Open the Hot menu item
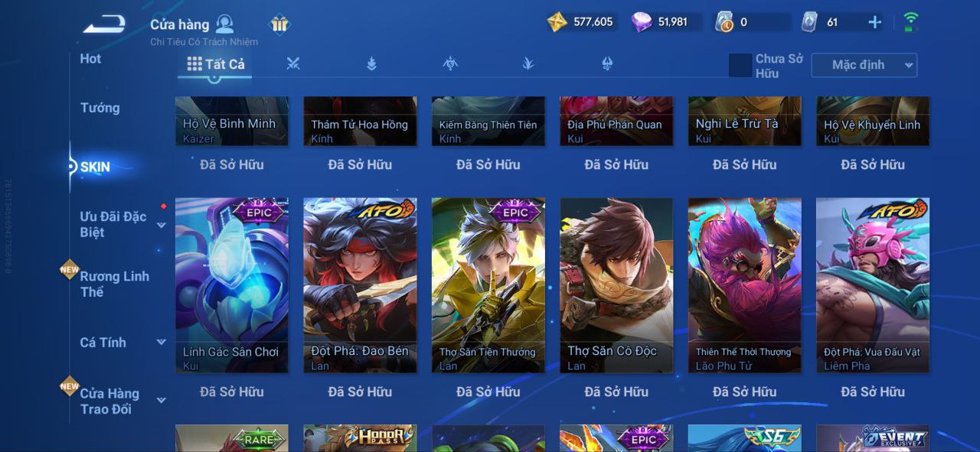Image resolution: width=980 pixels, height=452 pixels. (90, 59)
